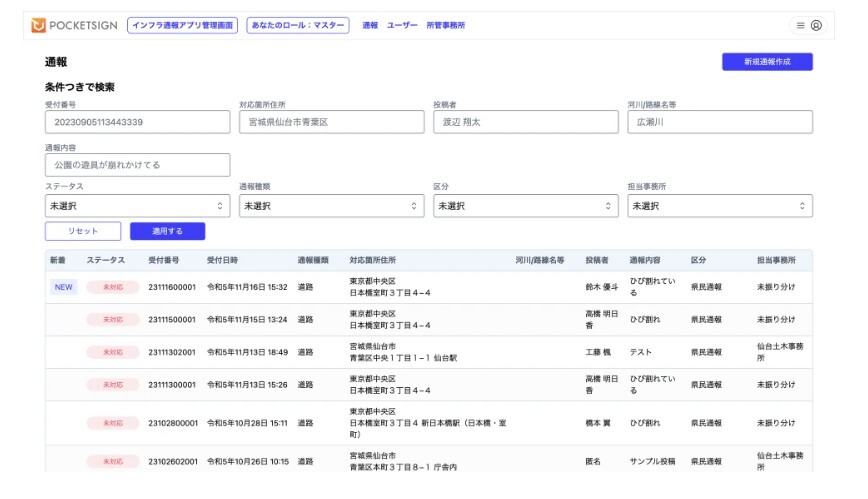
Task: Expand the 通報種類 dropdown
Action: pos(331,206)
